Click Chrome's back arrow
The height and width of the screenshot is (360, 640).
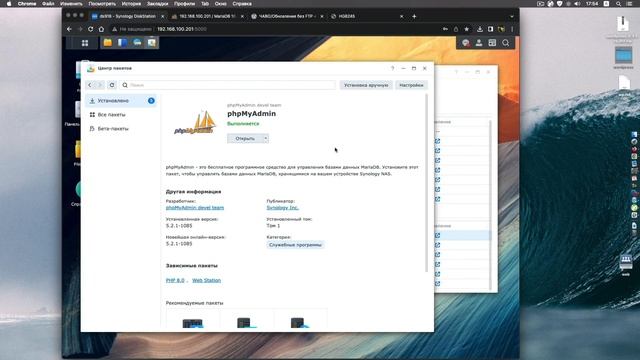[69, 29]
